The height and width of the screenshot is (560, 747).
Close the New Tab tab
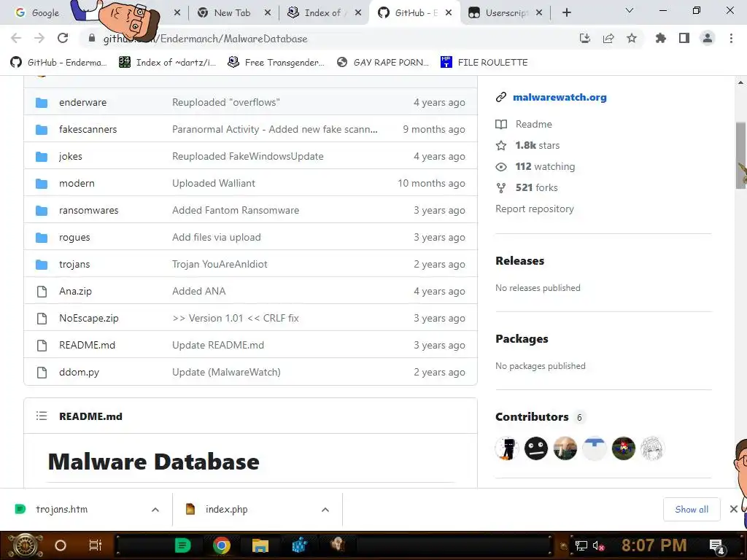tap(268, 13)
